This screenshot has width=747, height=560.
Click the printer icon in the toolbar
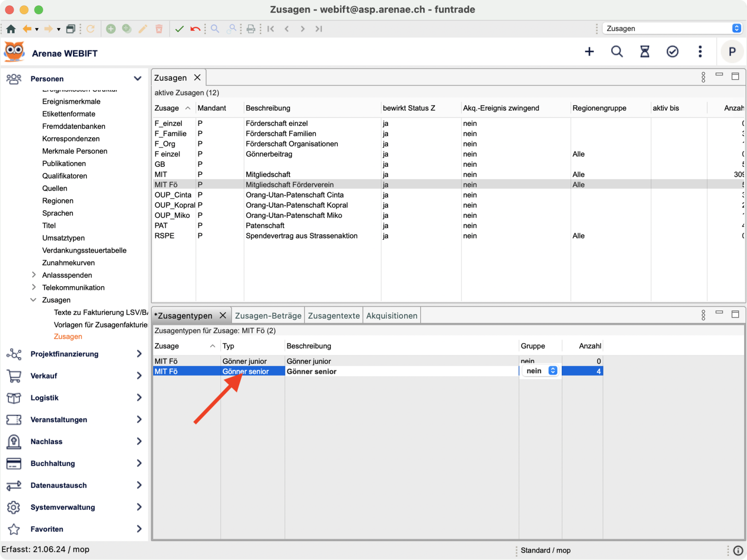tap(251, 29)
